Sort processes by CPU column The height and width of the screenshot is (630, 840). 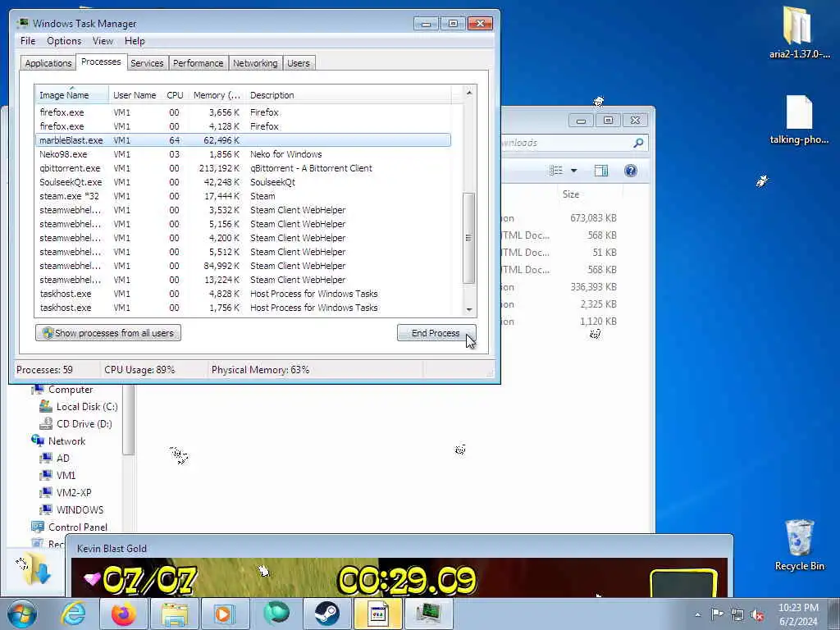point(175,95)
